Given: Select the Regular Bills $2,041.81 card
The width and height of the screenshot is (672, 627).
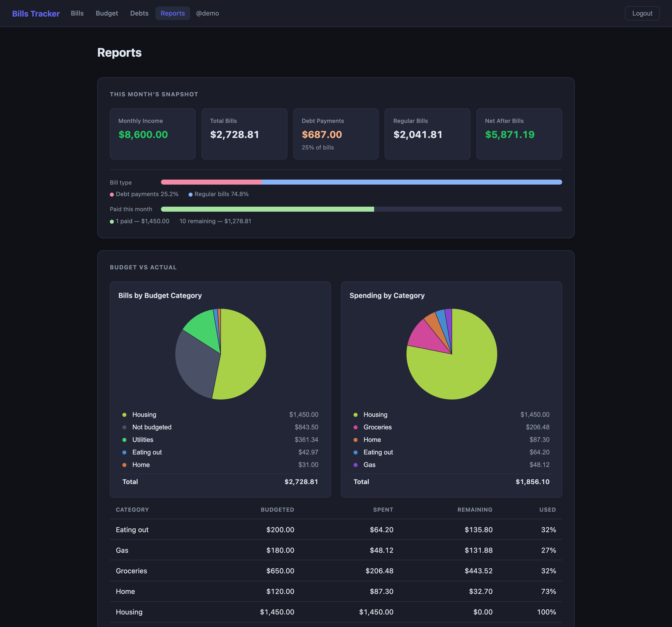Looking at the screenshot, I should [427, 134].
